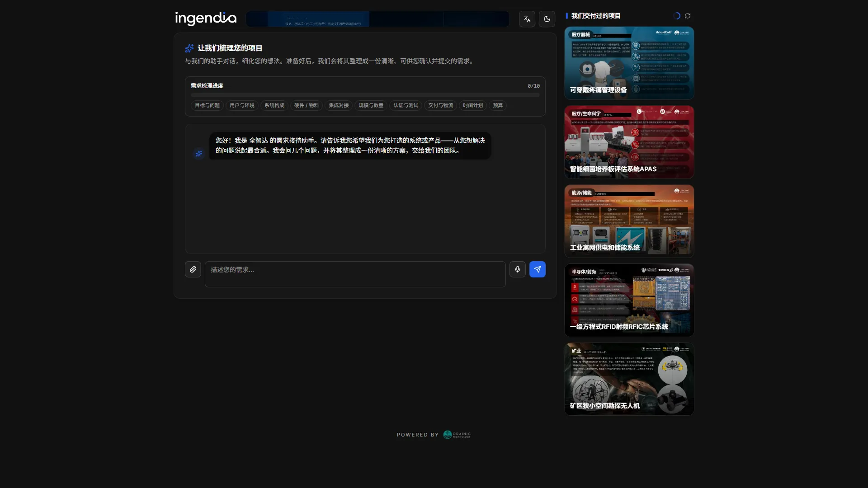Image resolution: width=868 pixels, height=488 pixels.
Task: Select the 目标与问题 progress chip
Action: click(x=207, y=105)
